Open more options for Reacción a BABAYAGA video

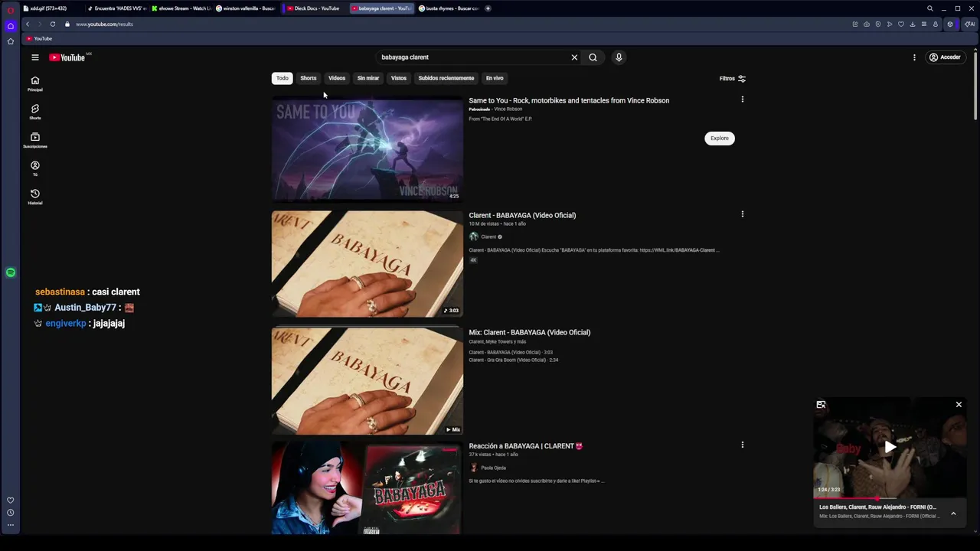(742, 445)
